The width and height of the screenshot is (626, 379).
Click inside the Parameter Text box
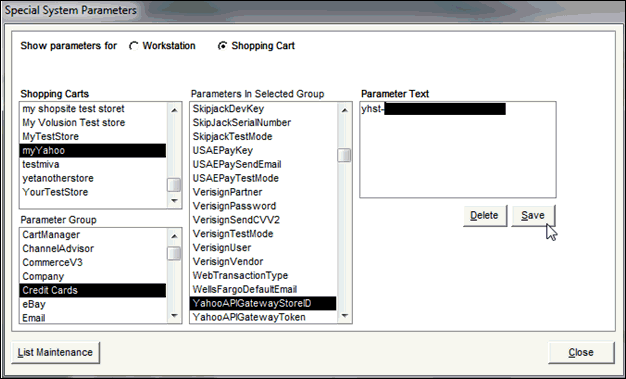458,150
